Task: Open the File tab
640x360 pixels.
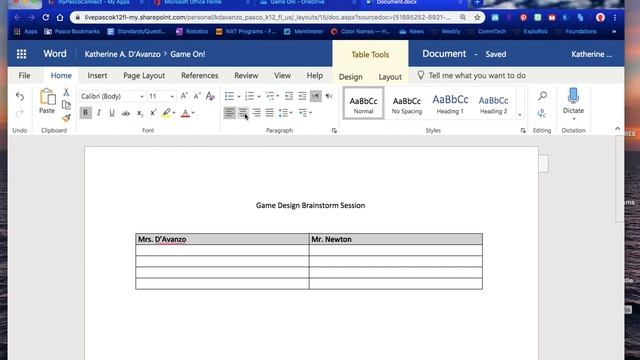Action: click(x=24, y=76)
